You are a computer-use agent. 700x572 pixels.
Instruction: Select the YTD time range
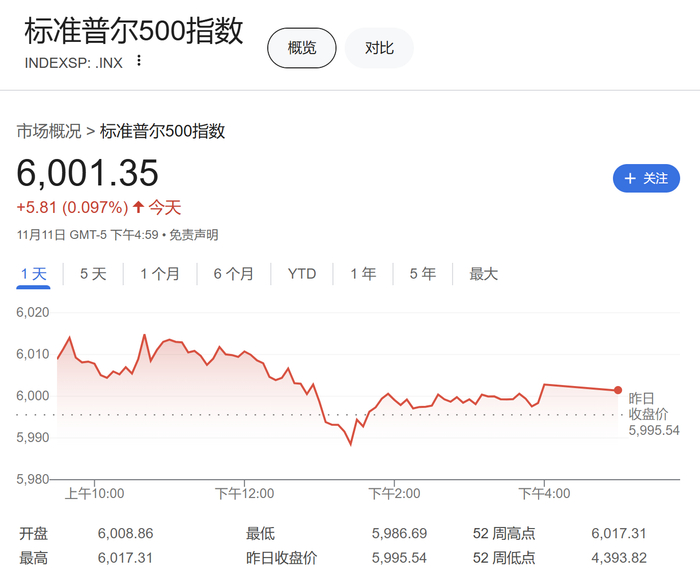click(302, 274)
